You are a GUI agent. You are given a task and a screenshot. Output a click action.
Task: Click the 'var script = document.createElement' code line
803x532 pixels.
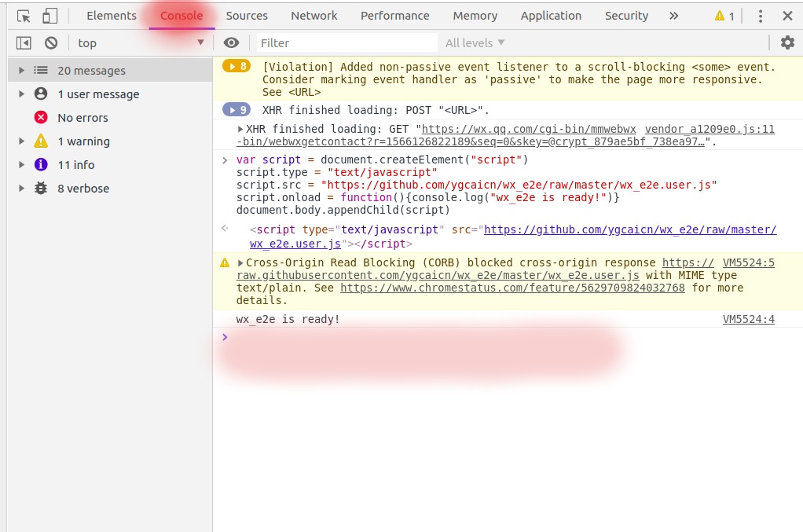point(382,160)
